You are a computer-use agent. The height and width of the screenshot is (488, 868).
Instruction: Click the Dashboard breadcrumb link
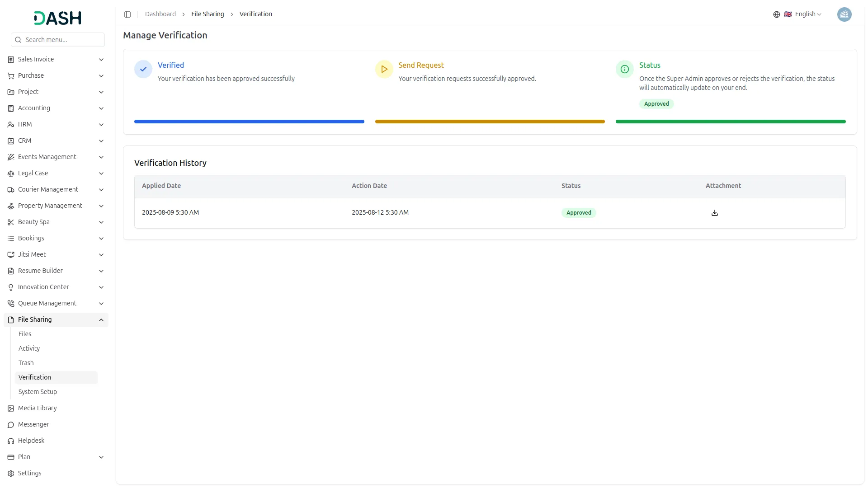(x=160, y=14)
